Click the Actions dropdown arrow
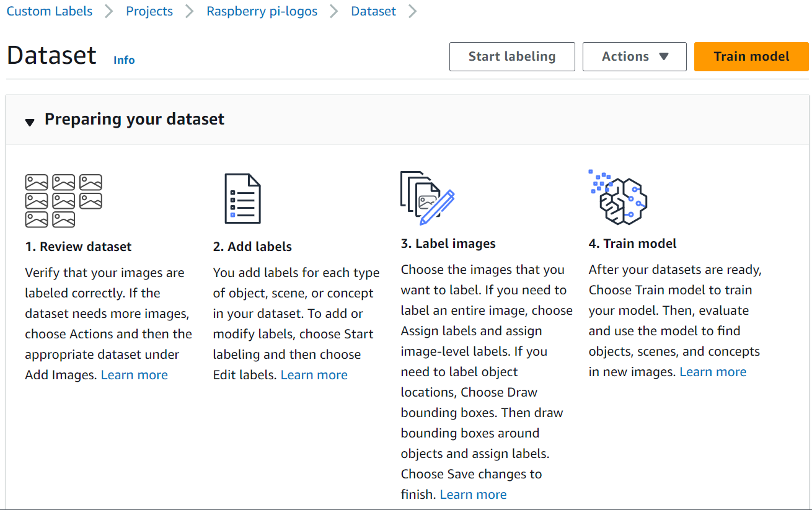The height and width of the screenshot is (510, 812). (664, 56)
